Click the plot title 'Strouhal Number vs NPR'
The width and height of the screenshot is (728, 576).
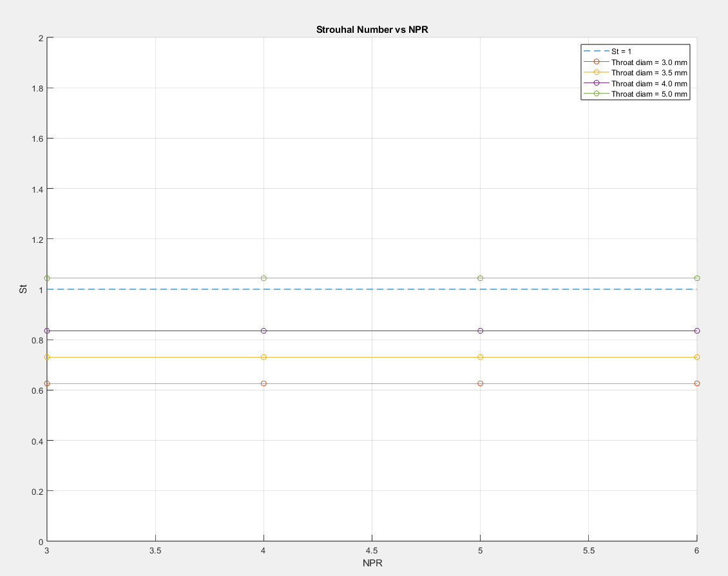pyautogui.click(x=372, y=30)
